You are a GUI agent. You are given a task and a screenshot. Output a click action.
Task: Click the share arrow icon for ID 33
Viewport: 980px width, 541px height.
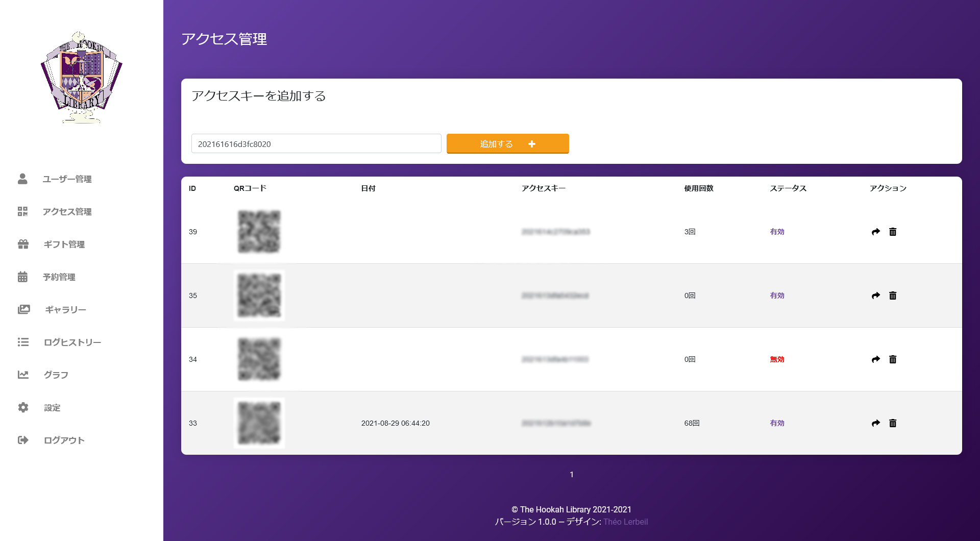[876, 423]
